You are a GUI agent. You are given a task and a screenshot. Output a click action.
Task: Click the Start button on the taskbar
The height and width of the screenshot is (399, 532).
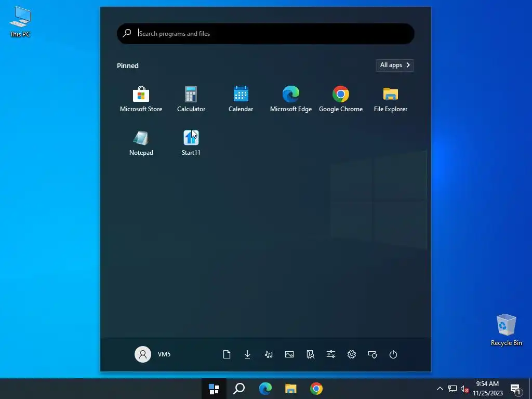click(214, 389)
